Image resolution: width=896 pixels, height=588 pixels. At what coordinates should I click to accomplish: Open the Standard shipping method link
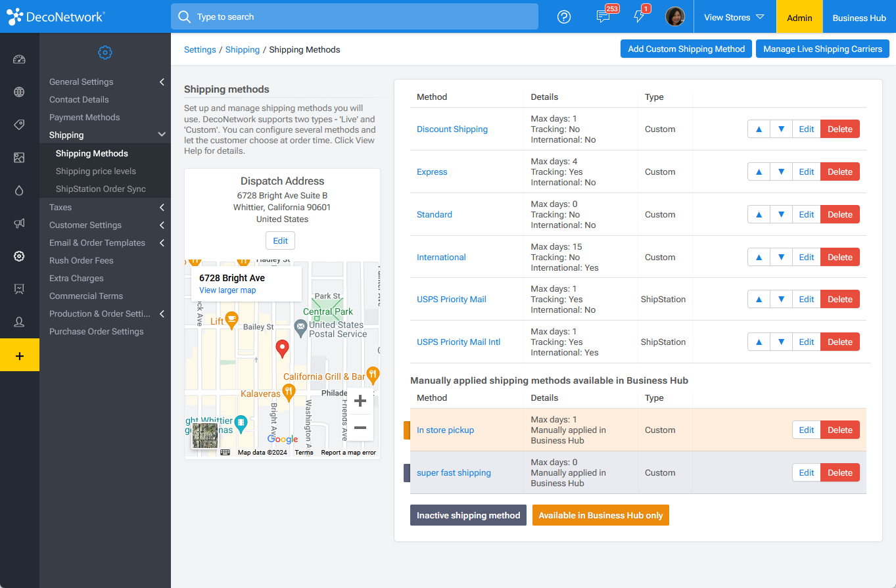[x=435, y=215]
